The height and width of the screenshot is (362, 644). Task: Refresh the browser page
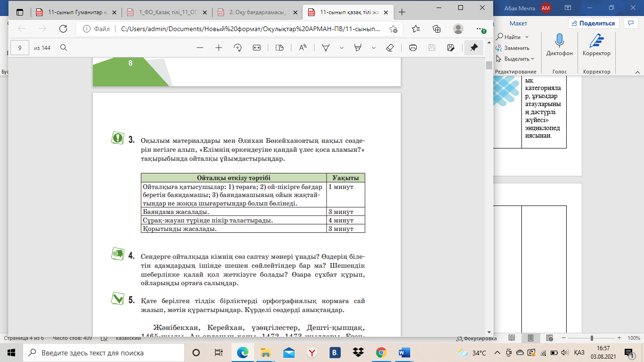click(63, 29)
